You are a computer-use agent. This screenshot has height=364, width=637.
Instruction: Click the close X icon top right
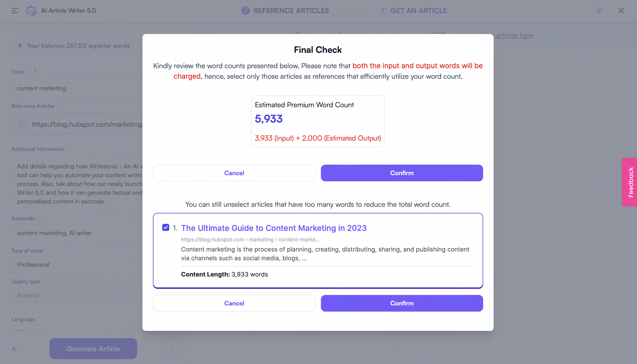(x=621, y=10)
